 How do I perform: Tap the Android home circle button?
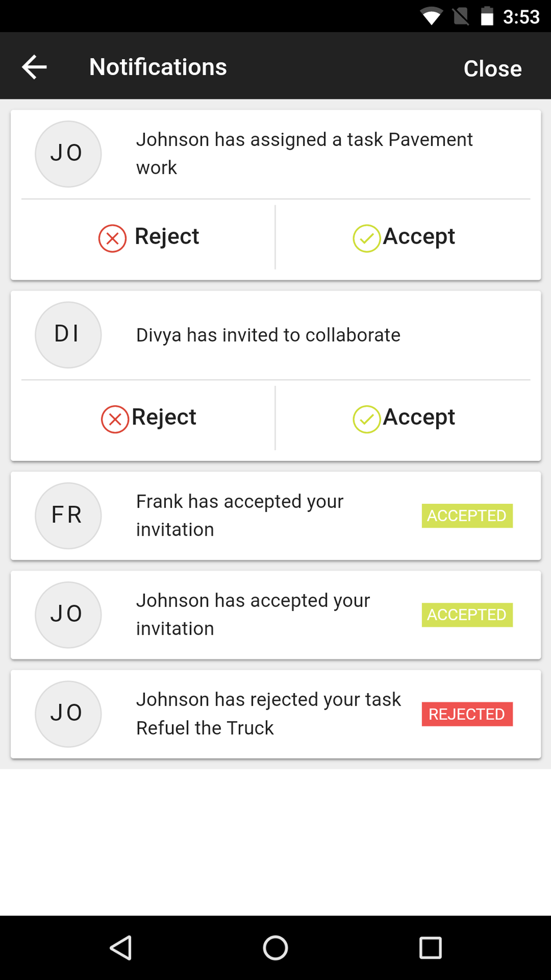(275, 948)
